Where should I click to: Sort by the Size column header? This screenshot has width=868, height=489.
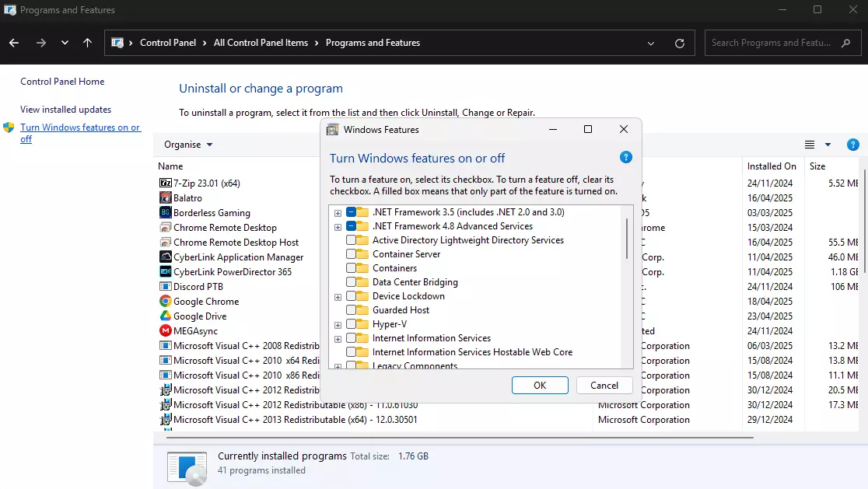tap(817, 166)
